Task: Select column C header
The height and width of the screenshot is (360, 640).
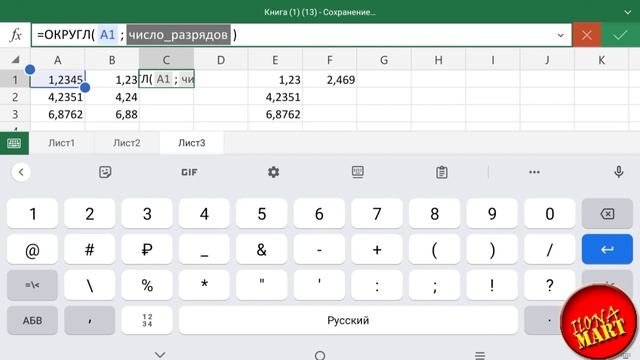Action: pos(166,60)
